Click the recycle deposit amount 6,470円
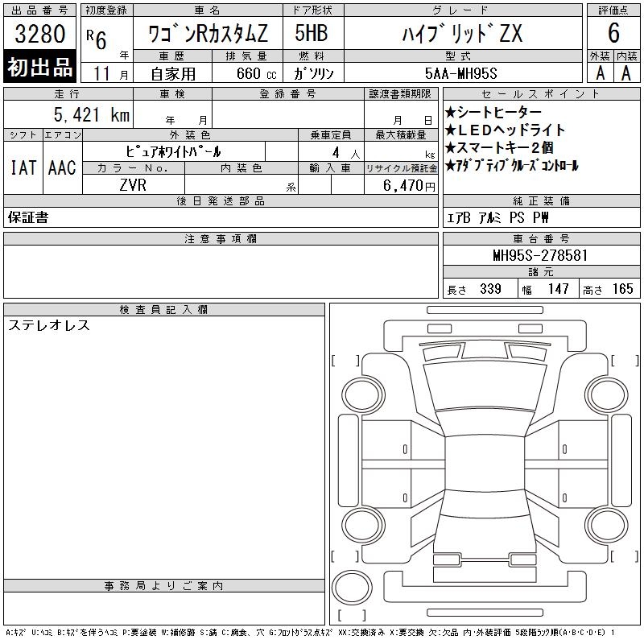 [411, 185]
